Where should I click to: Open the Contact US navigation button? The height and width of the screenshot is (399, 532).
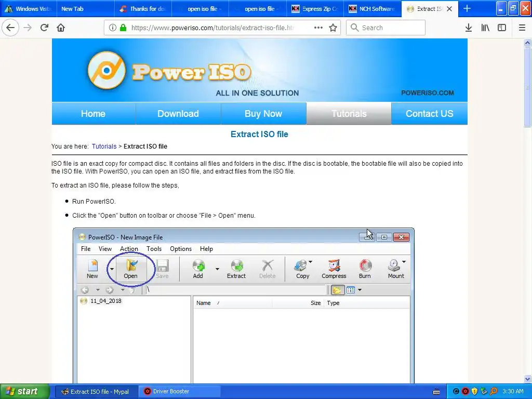(429, 114)
